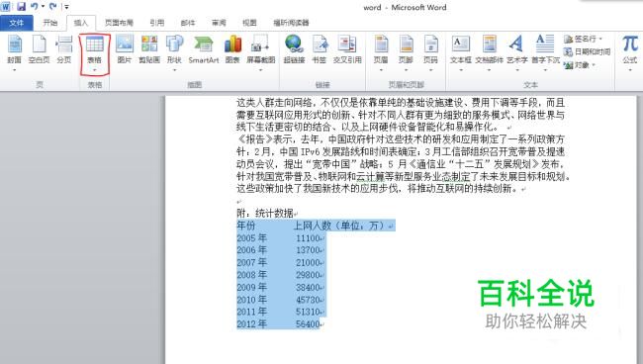Select the 插入 Insert tab
This screenshot has width=643, height=364.
click(x=81, y=23)
